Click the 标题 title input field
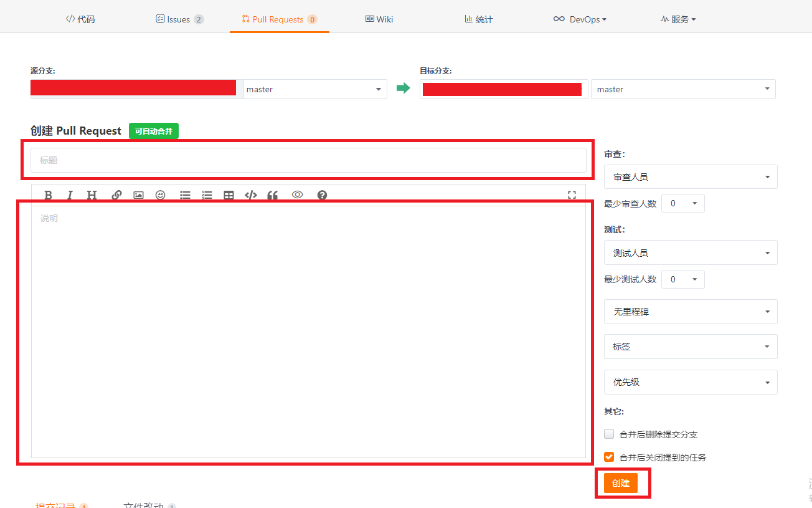812x508 pixels. click(308, 160)
